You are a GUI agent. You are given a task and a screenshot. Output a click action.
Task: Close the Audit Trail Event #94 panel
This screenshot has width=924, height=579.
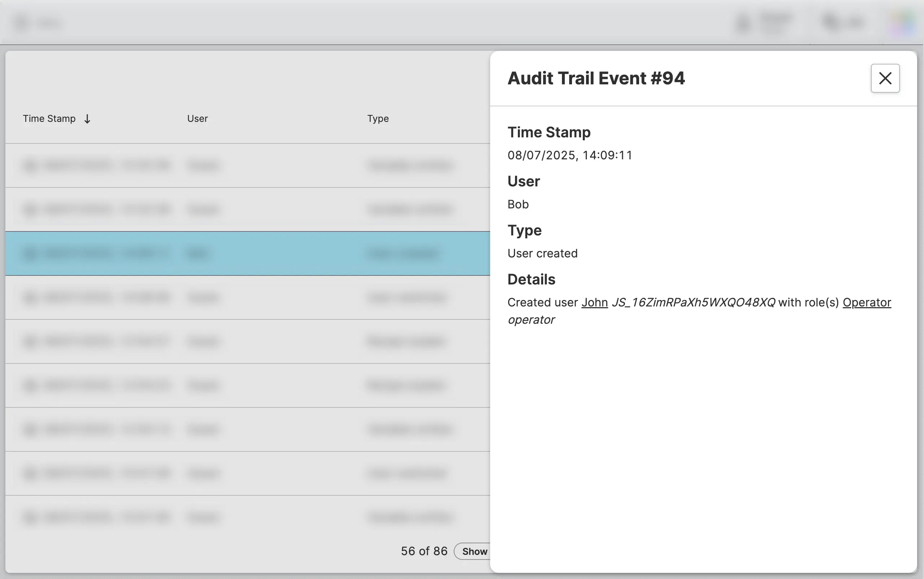pos(885,78)
